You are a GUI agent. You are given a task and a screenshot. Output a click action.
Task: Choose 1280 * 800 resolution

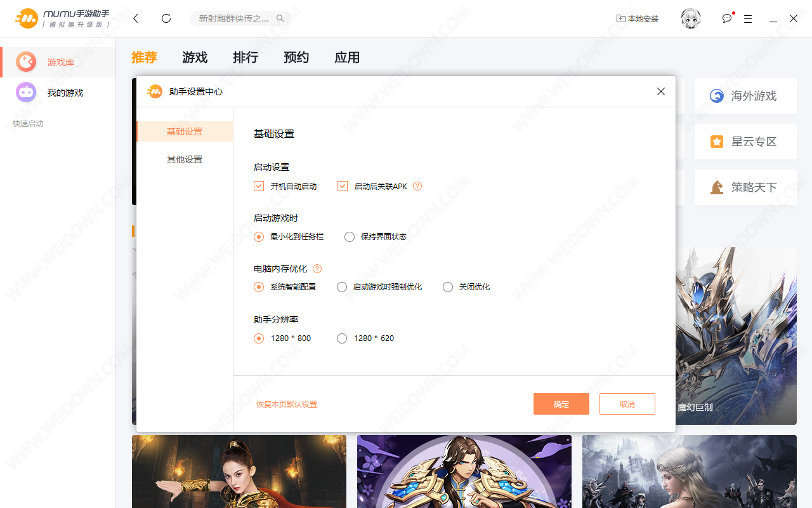pyautogui.click(x=259, y=338)
